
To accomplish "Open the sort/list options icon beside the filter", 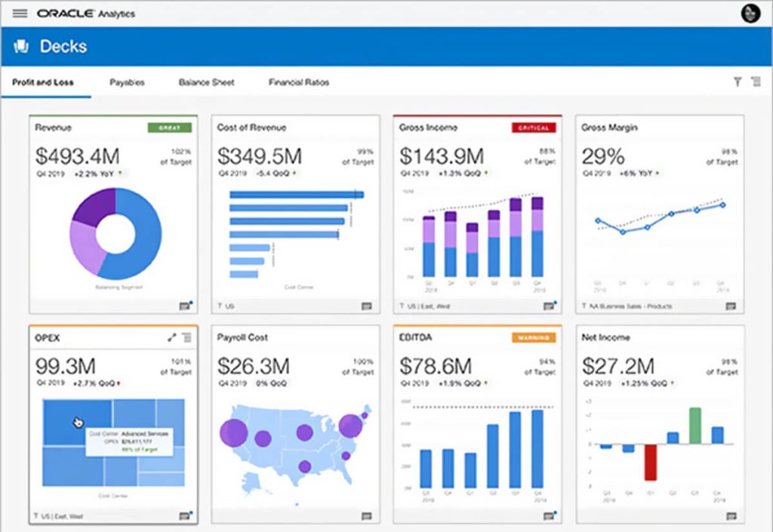I will tap(757, 82).
